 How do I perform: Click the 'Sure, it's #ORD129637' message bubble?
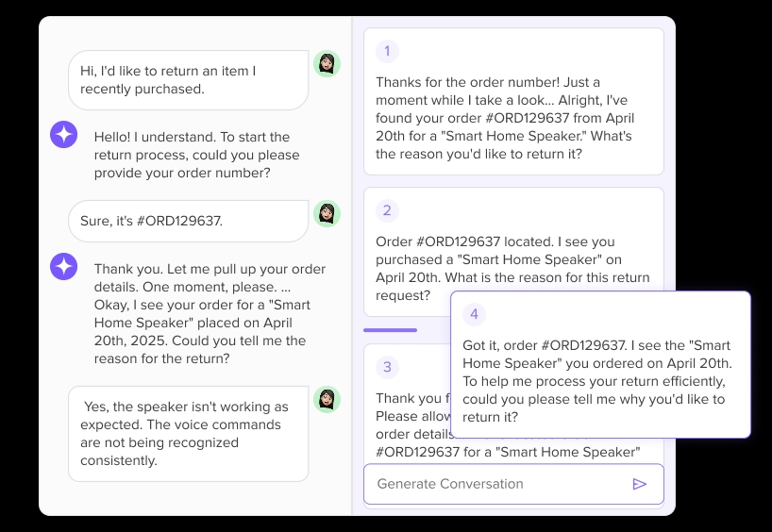(189, 221)
